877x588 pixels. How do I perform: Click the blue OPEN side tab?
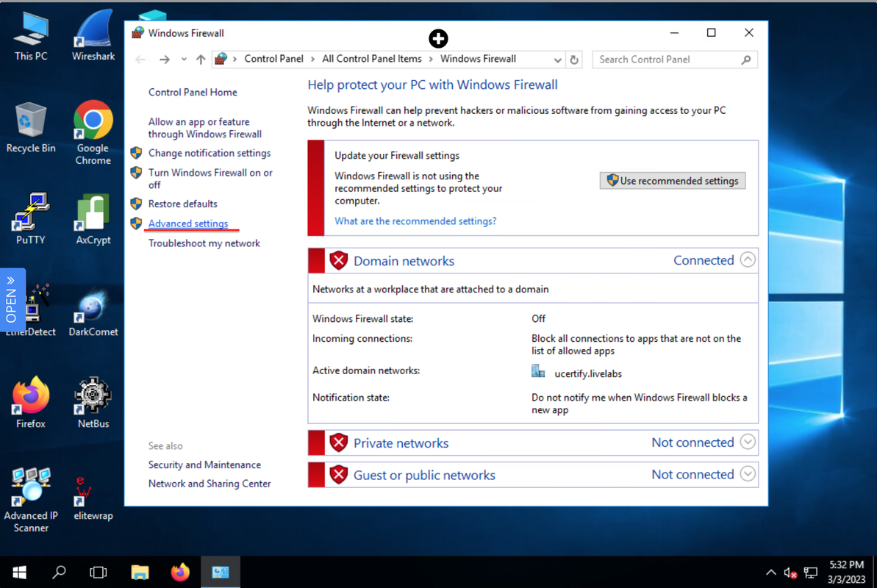tap(12, 299)
